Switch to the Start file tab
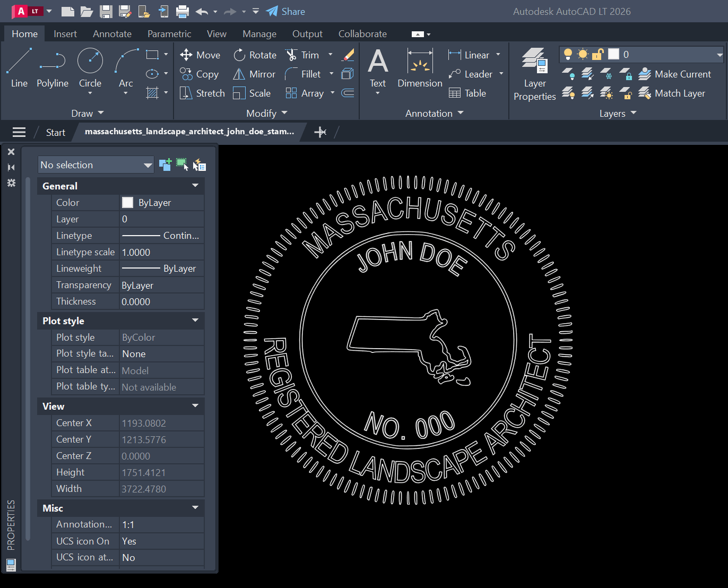728x588 pixels. pyautogui.click(x=56, y=132)
